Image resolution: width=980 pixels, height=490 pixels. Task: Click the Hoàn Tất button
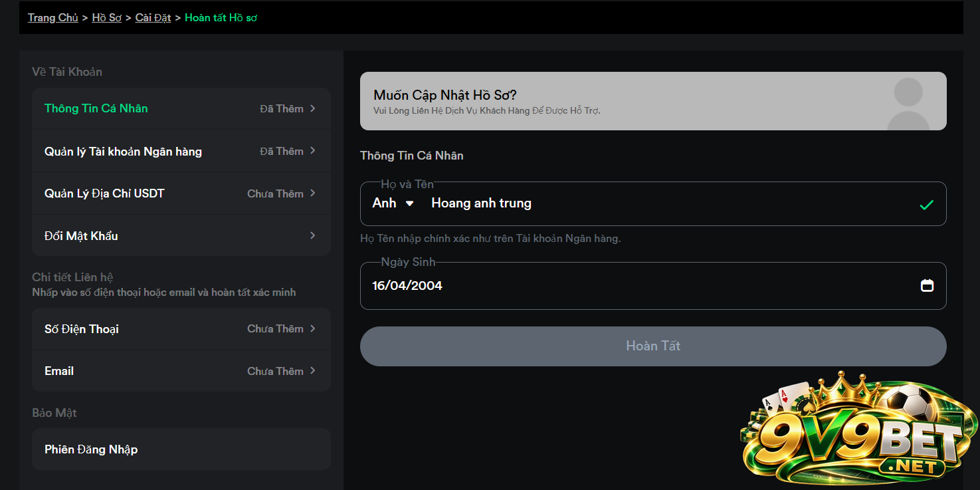click(x=653, y=346)
